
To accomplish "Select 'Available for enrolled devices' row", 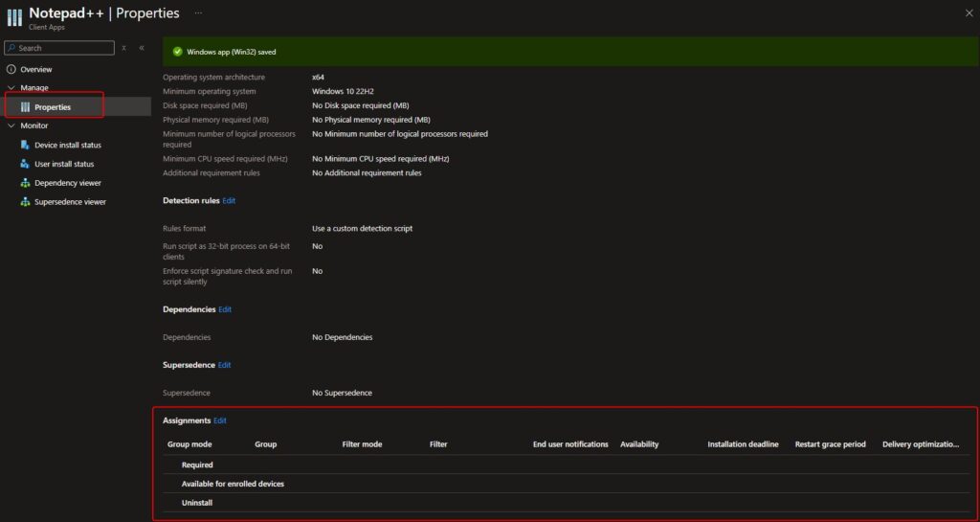I will tap(567, 484).
